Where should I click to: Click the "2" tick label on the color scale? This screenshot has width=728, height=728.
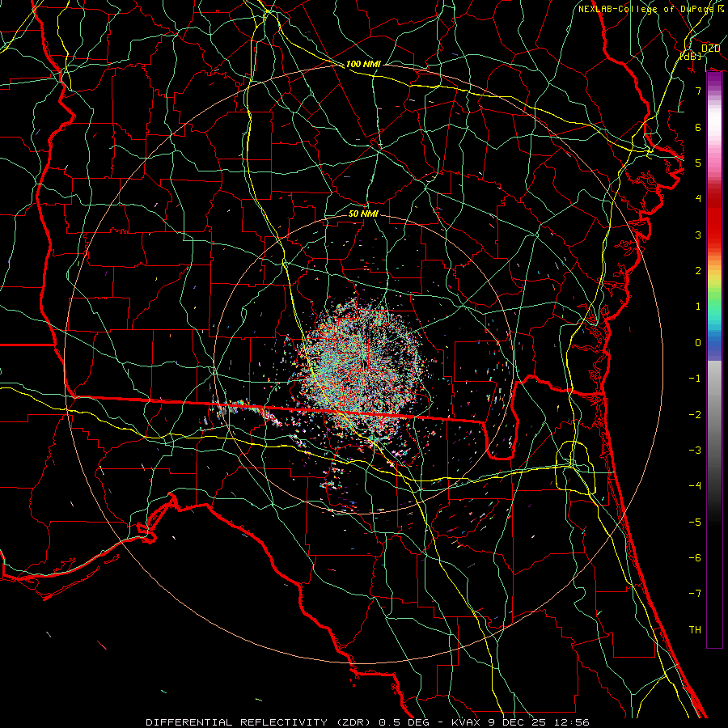click(698, 271)
